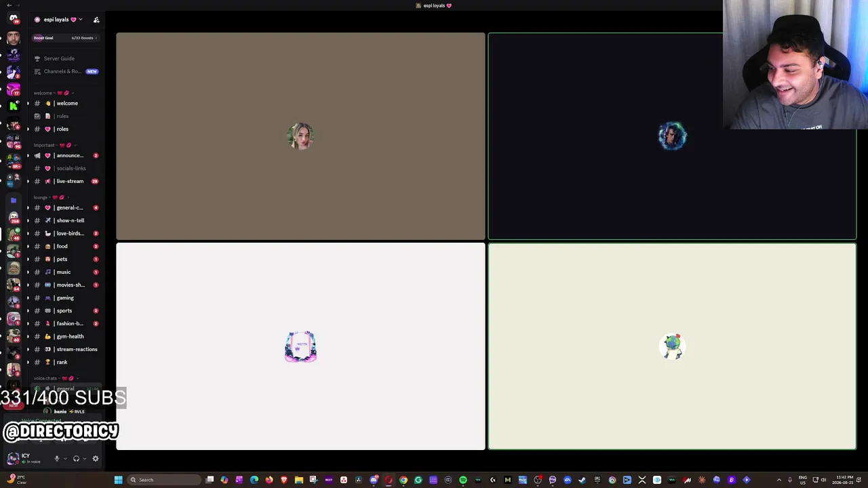Viewport: 868px width, 488px height.
Task: Open ICY user profile avatar
Action: click(x=13, y=458)
